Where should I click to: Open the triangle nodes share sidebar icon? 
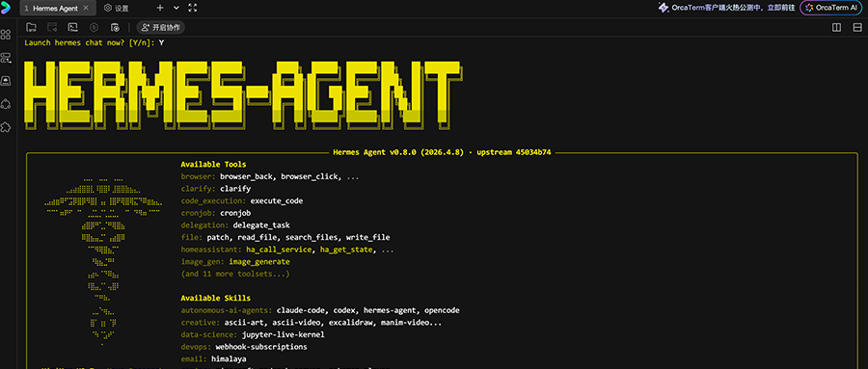coord(6,104)
